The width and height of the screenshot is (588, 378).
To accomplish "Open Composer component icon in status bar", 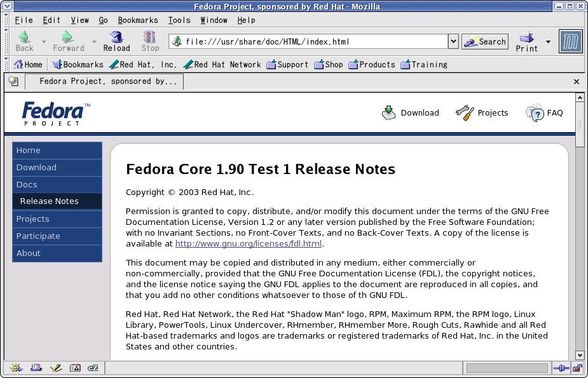I will click(x=56, y=368).
